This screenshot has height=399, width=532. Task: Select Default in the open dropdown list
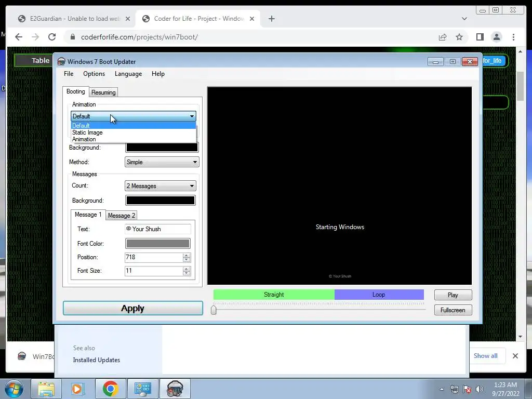click(134, 126)
